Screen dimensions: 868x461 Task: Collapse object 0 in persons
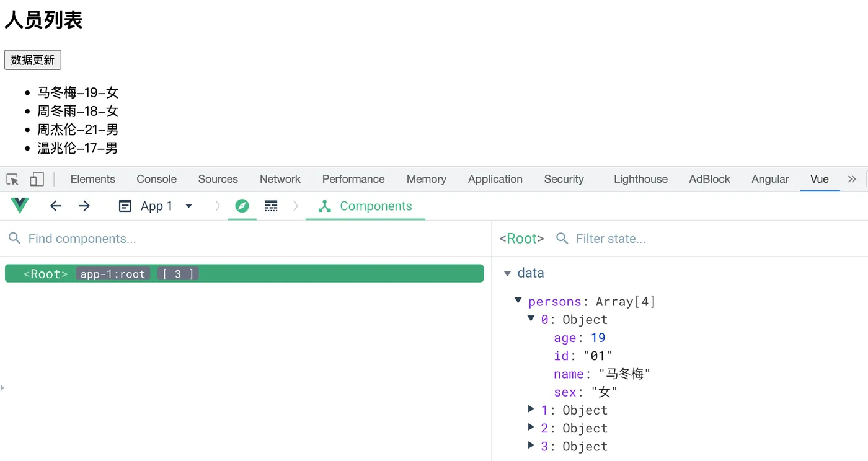point(531,318)
